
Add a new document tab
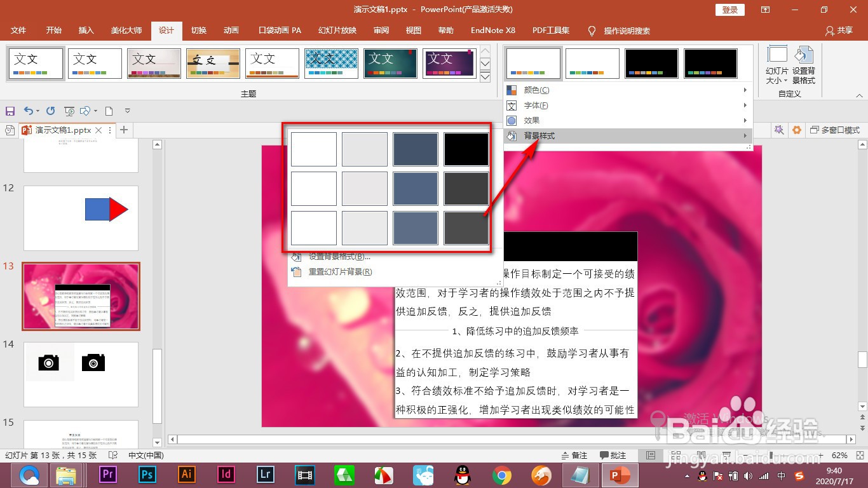(x=124, y=130)
